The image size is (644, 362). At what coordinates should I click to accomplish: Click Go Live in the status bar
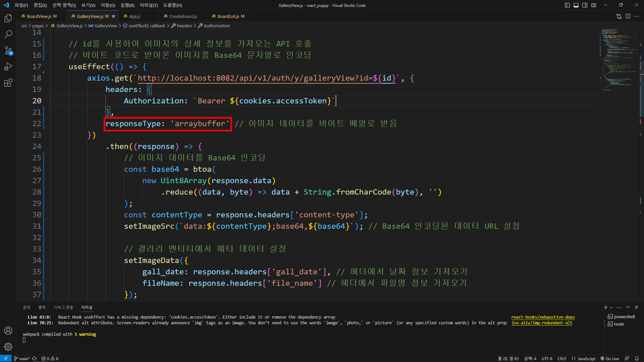click(610, 358)
